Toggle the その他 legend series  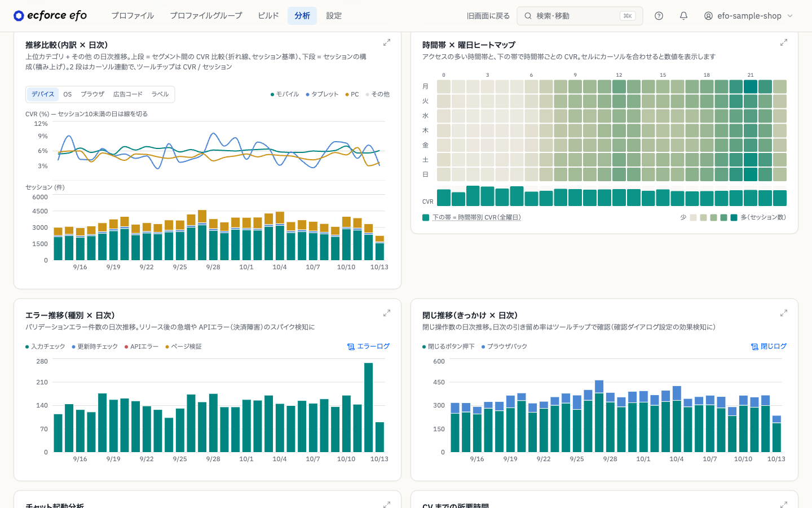(377, 94)
